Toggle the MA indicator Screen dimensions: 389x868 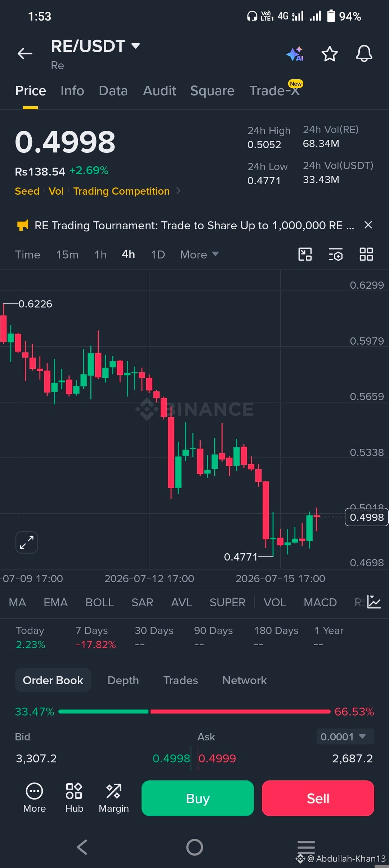tap(17, 602)
